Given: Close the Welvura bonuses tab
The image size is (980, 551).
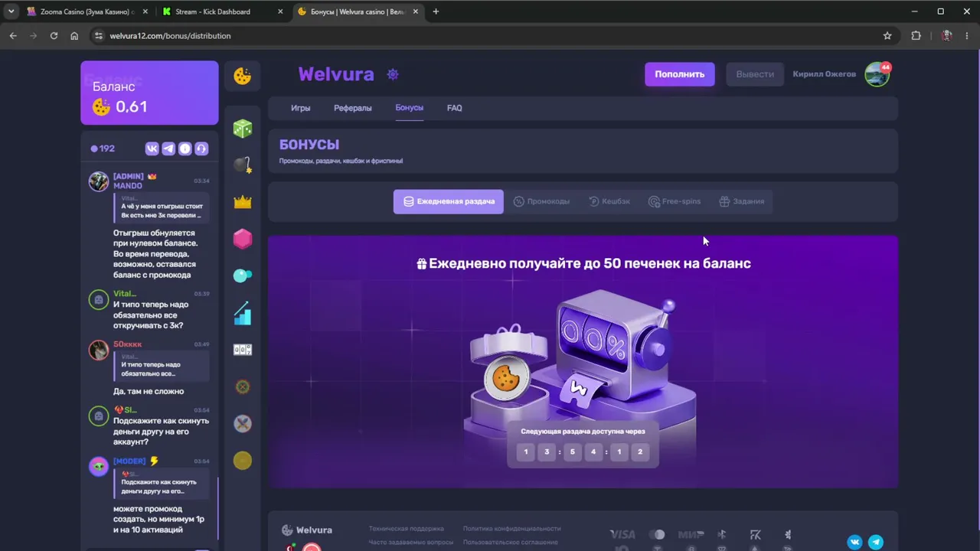Looking at the screenshot, I should (417, 11).
